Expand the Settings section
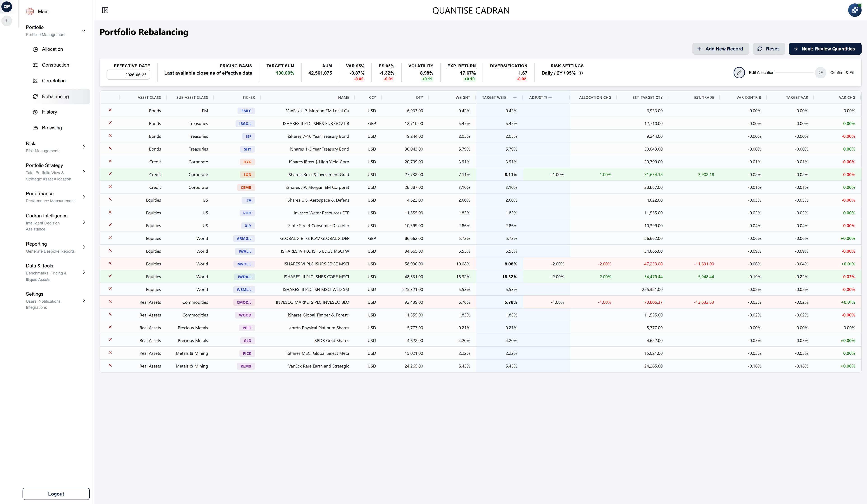Viewport: 867px width, 504px height. pos(84,300)
